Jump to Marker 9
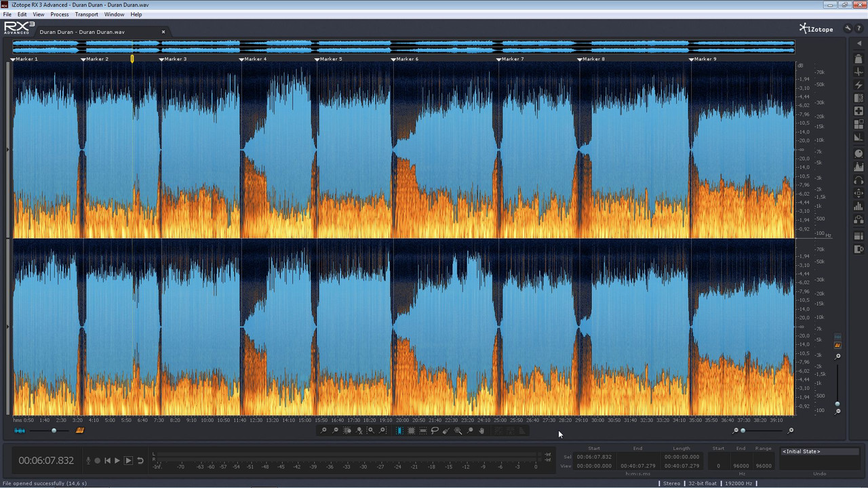Screen dimensions: 868x488 [x=703, y=59]
